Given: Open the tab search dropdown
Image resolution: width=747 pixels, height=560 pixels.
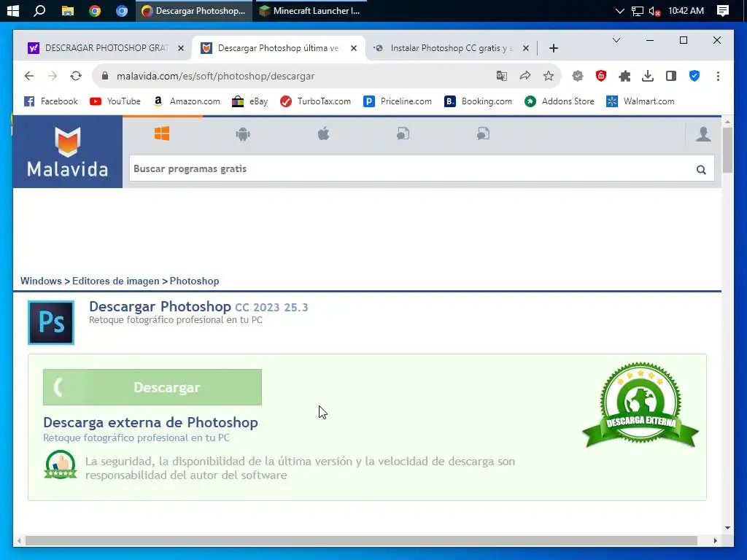Looking at the screenshot, I should tap(616, 41).
